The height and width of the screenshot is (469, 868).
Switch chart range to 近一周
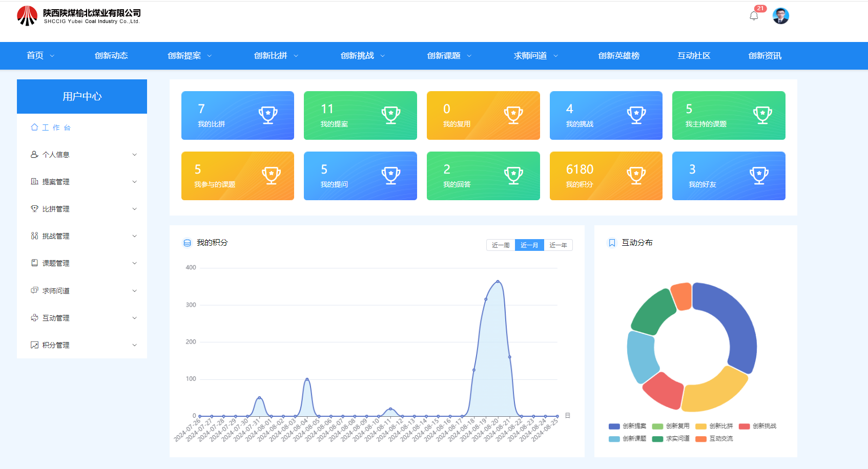pos(500,245)
